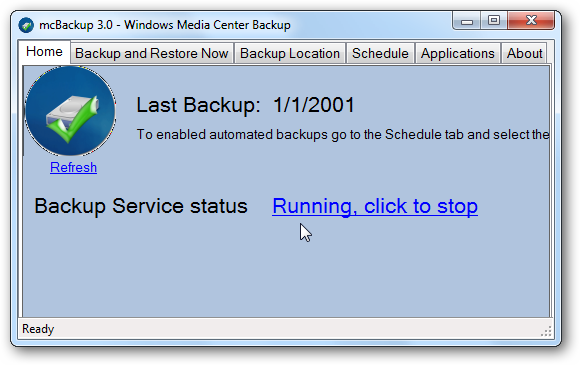Open the Applications tab

pos(458,54)
